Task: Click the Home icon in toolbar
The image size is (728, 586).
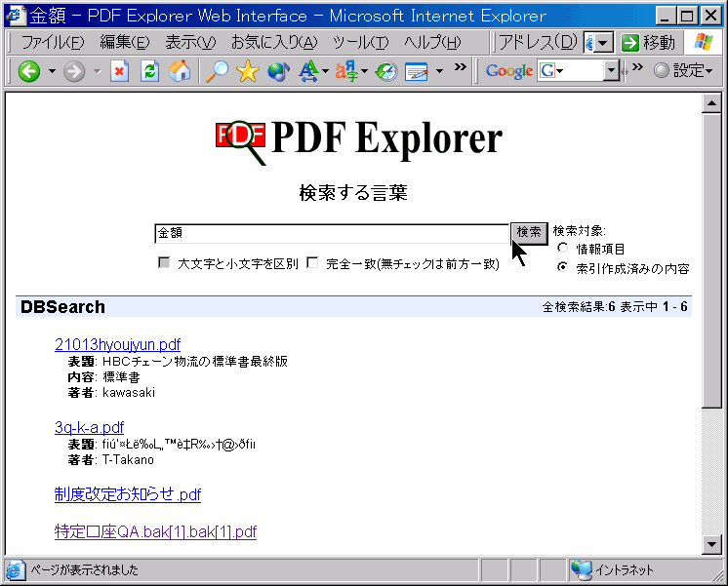Action: pos(180,71)
